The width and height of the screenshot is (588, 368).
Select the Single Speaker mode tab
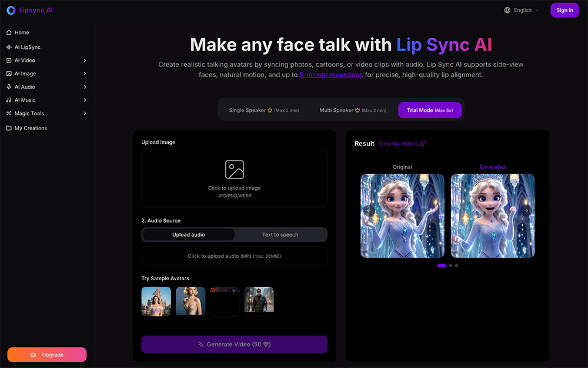(264, 111)
